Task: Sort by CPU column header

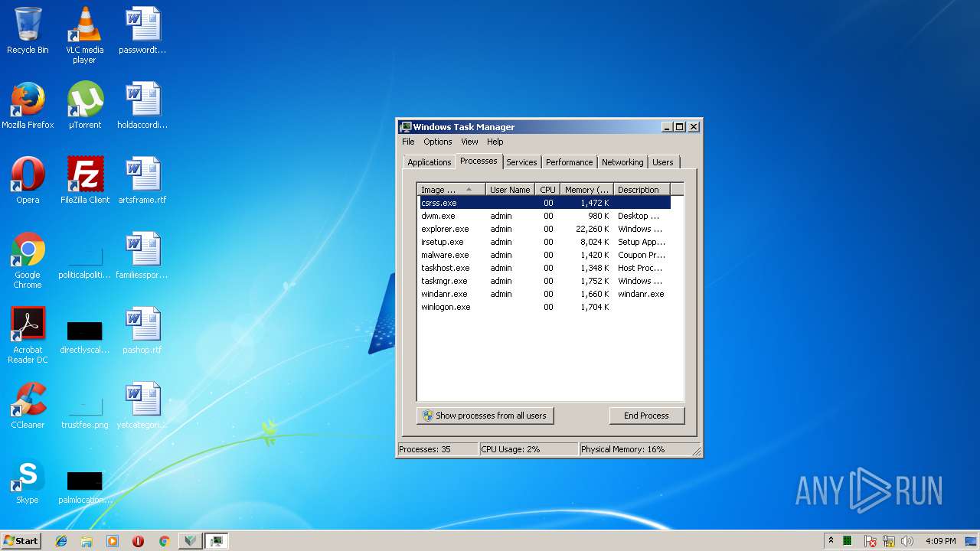Action: 547,189
